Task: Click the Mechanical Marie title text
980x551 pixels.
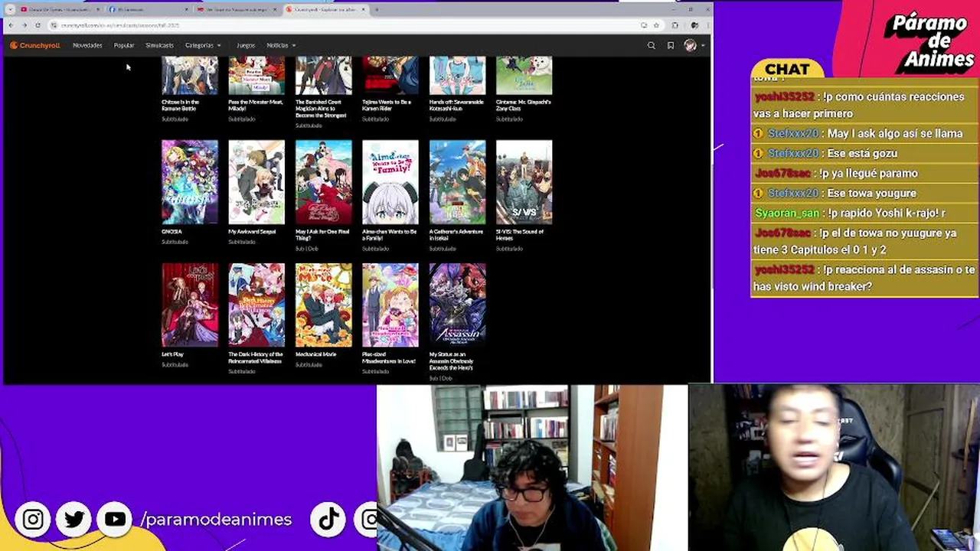Action: [x=316, y=354]
